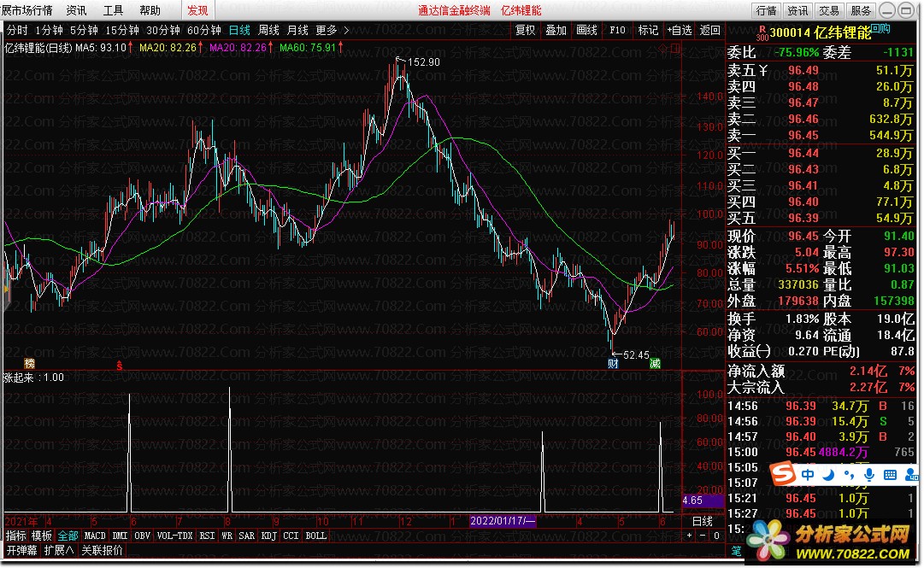Viewport: 924px width, 568px height.
Task: Click the 标记 mark button
Action: pyautogui.click(x=648, y=30)
